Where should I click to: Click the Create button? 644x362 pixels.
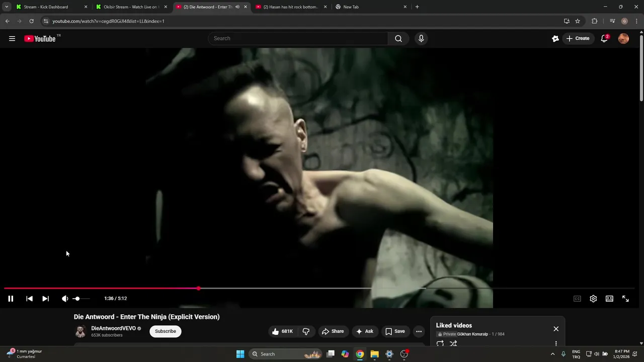578,39
